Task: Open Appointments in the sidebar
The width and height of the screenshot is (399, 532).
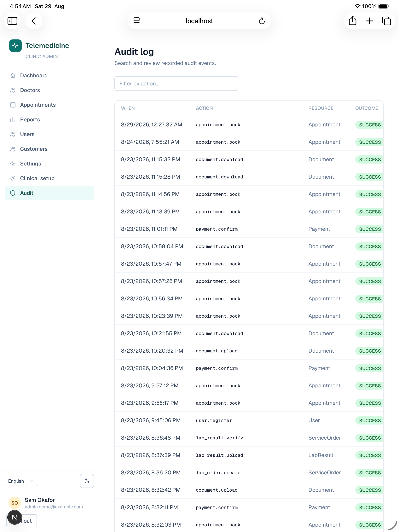Action: tap(49, 105)
